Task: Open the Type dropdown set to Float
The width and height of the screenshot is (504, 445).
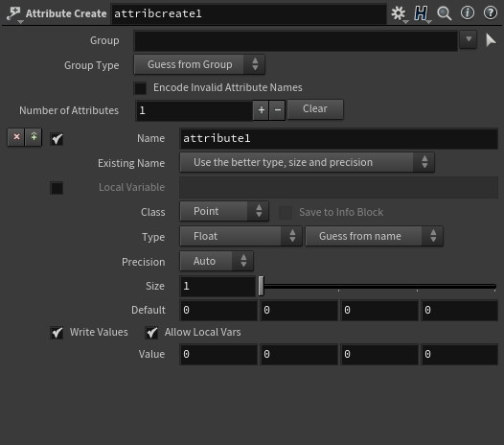Action: tap(241, 236)
